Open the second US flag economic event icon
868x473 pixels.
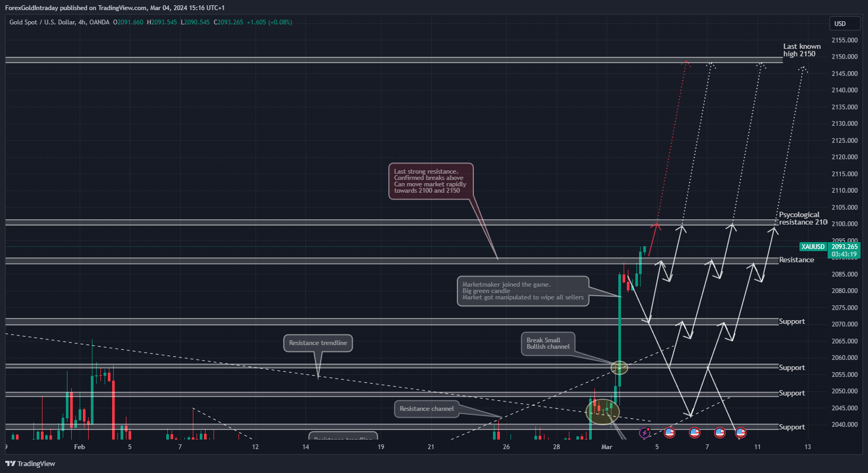695,433
